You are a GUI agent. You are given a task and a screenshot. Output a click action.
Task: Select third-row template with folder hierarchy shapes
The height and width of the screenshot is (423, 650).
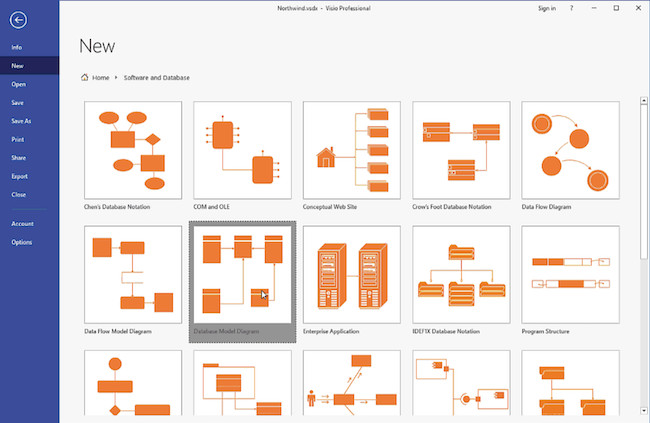(x=570, y=383)
